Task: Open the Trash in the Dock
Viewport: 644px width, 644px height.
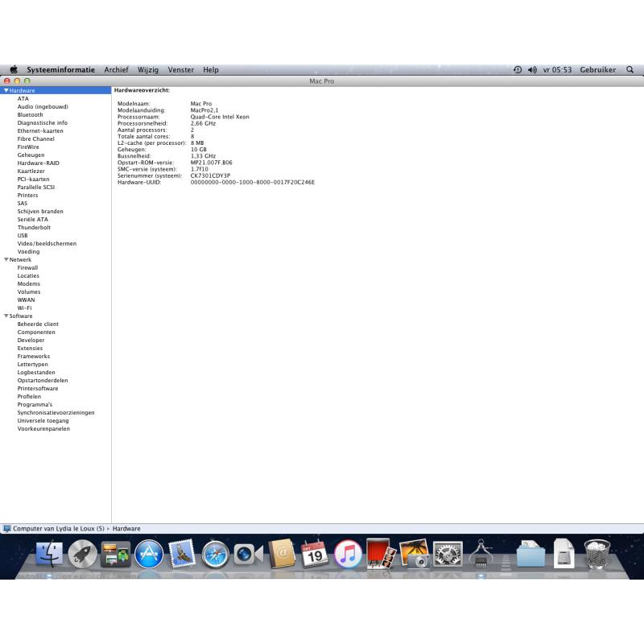Action: coord(597,554)
